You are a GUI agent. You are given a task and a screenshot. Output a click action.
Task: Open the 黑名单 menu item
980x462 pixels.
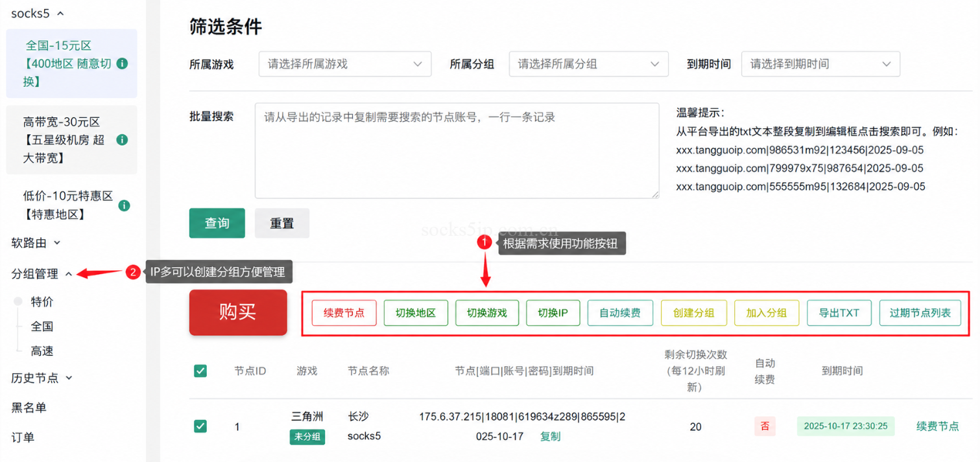pyautogui.click(x=29, y=408)
